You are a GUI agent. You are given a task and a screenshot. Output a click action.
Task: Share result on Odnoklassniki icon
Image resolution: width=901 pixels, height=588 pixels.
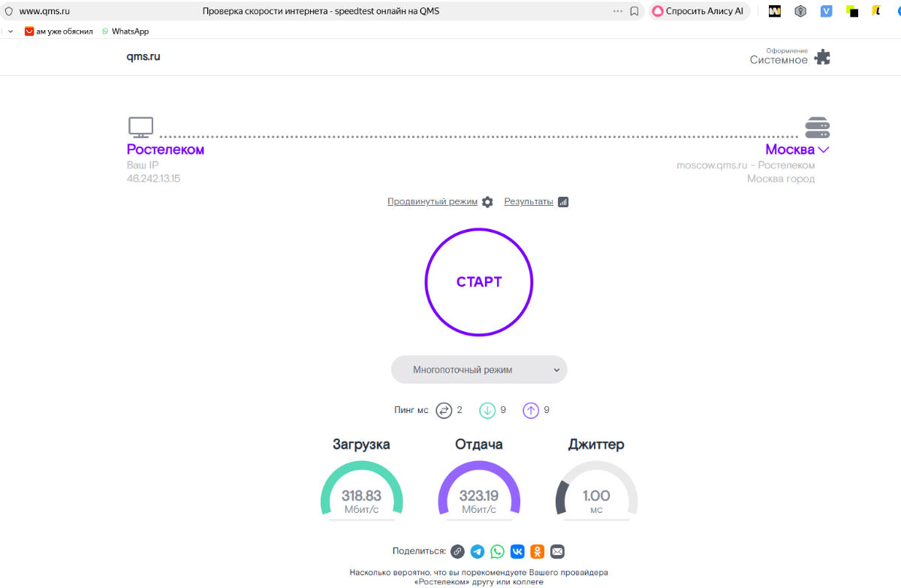pos(537,552)
